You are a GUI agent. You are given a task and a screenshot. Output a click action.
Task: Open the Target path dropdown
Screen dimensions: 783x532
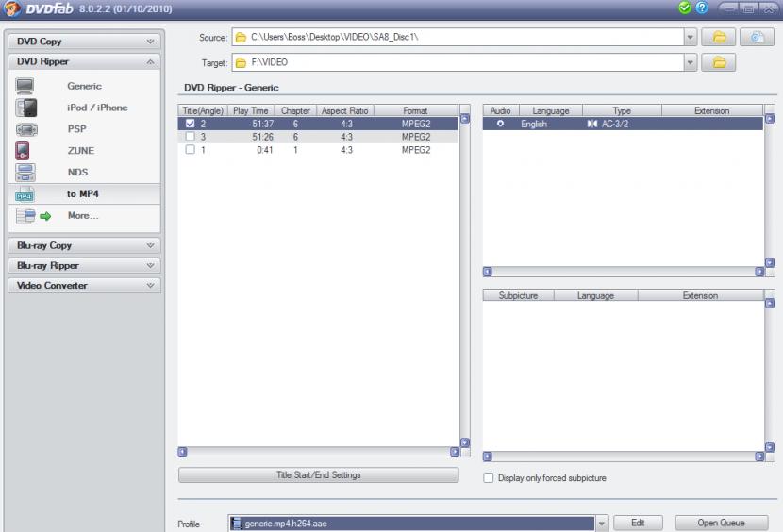coord(691,62)
